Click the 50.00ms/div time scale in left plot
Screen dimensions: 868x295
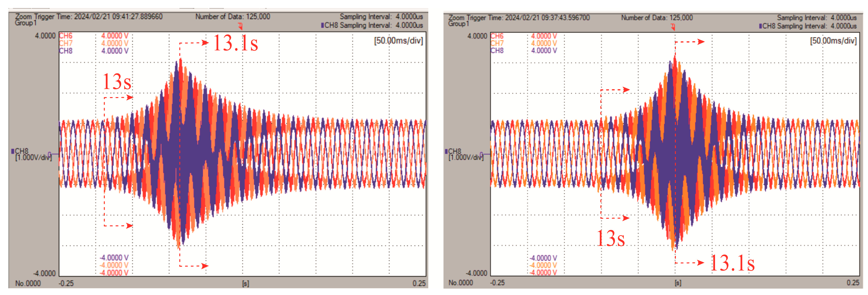[398, 41]
